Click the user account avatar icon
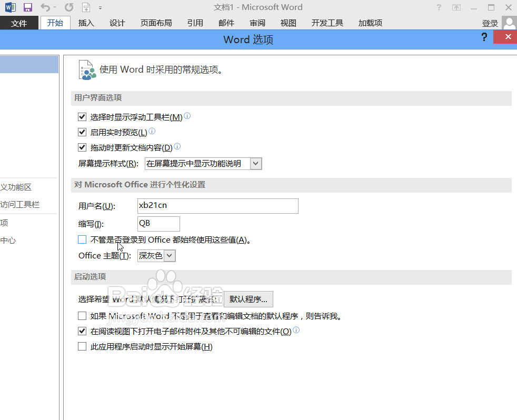517x420 pixels. point(509,23)
